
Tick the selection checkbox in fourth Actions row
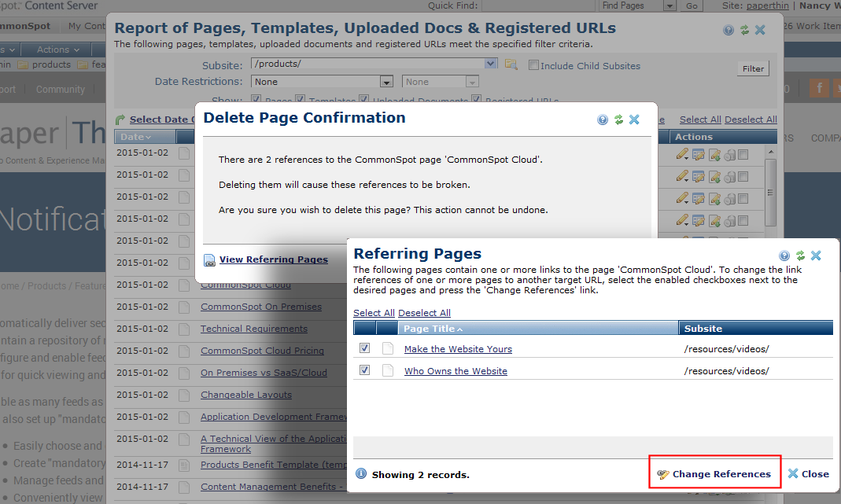pos(743,221)
